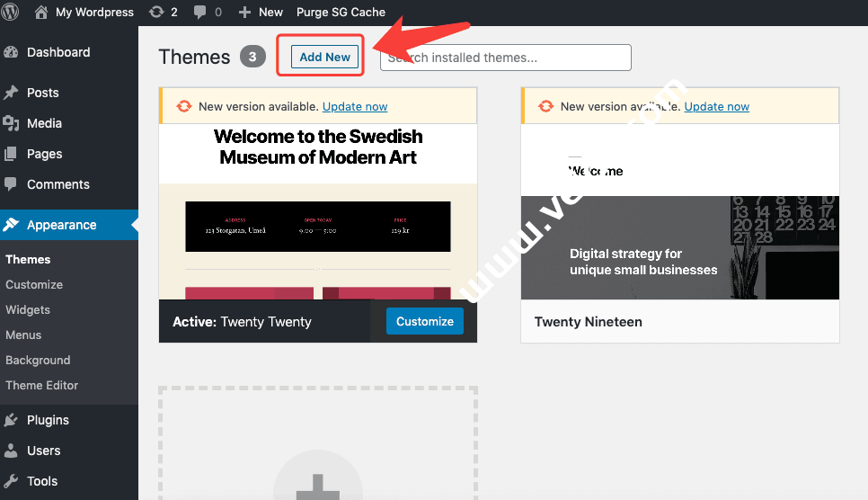
Task: Click the Dashboard gauge icon
Action: 12,52
